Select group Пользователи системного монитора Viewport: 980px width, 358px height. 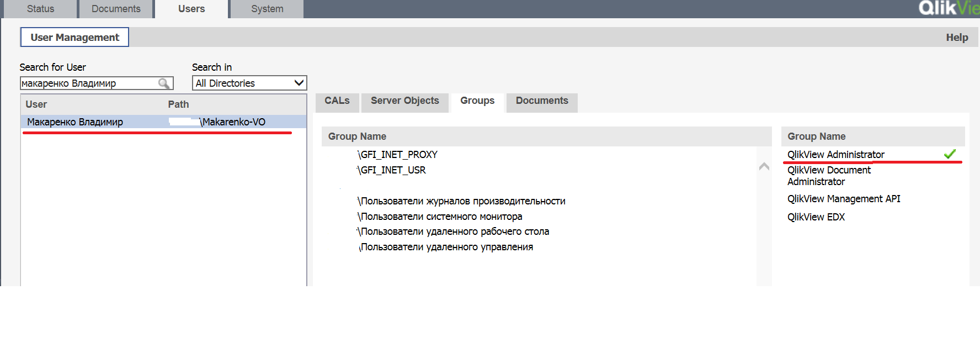click(x=440, y=217)
